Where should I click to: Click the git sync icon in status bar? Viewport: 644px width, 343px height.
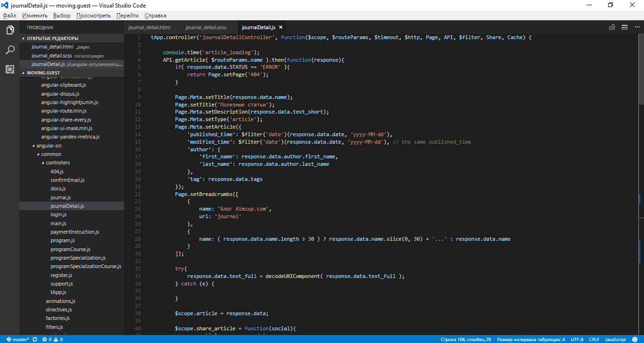coord(35,339)
